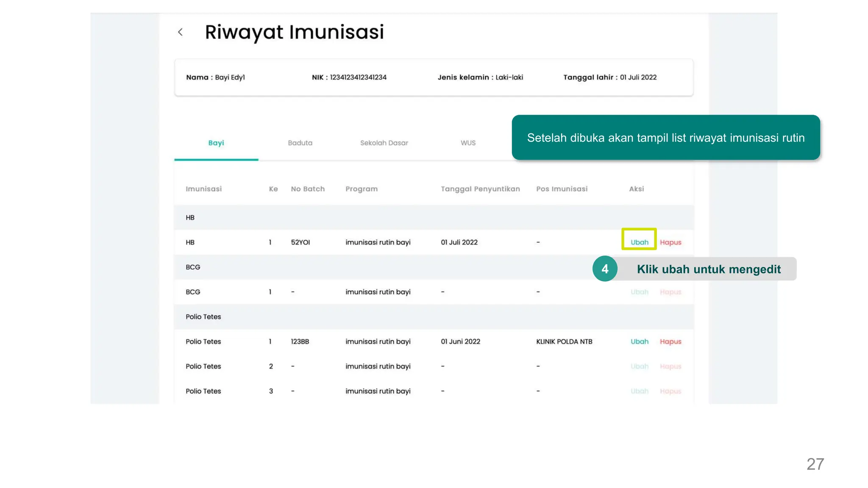868x488 pixels.
Task: Click the date 01 Juni 2022
Action: (x=460, y=341)
